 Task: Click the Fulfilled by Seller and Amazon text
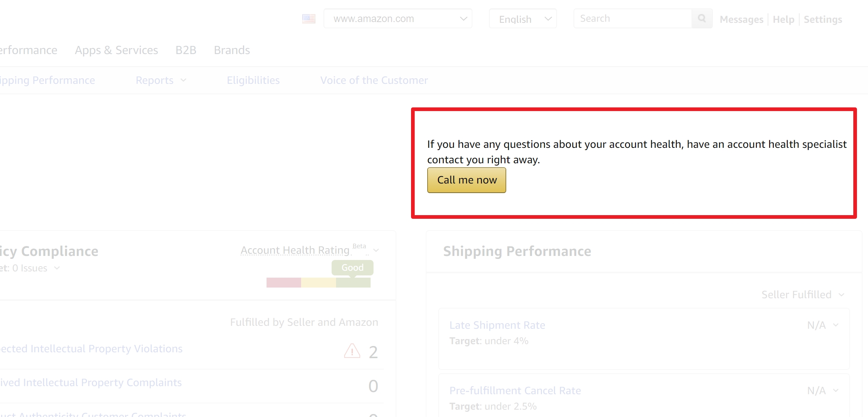click(304, 322)
